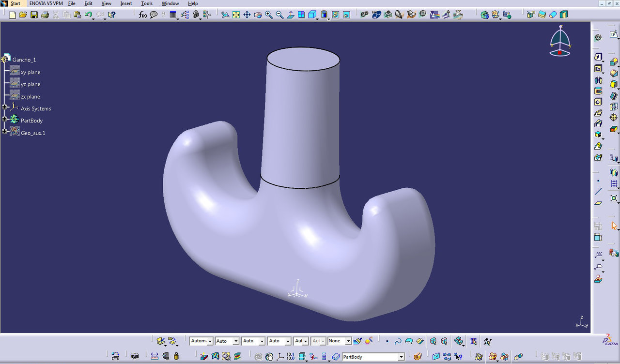Fit all geometry in view
Screen dimensions: 620x364
pos(236,15)
